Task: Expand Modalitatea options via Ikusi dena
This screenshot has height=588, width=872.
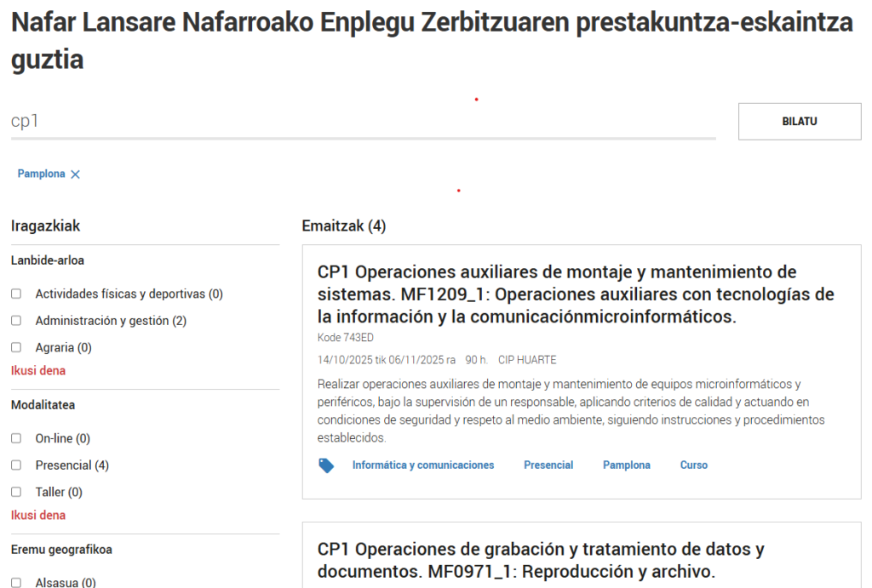Action: pyautogui.click(x=38, y=515)
